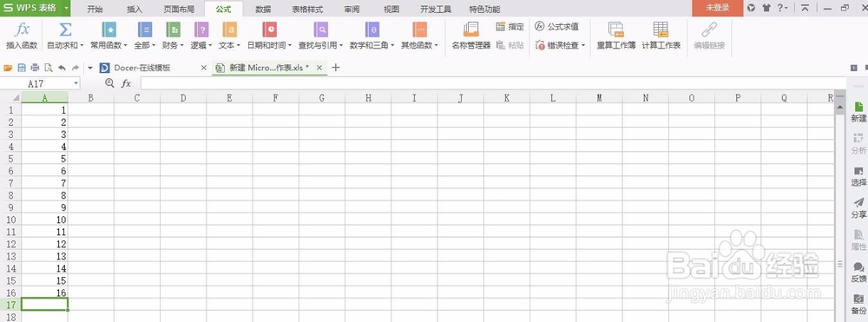Open the Date and Time (日期和时间) functions icon
The height and width of the screenshot is (322, 868).
269,30
